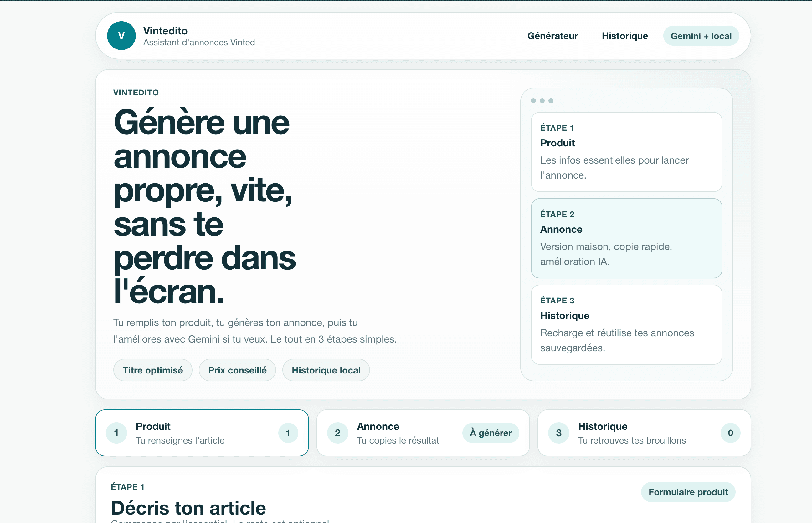Open the ÉTAPE 1 Produit preview card
This screenshot has height=523, width=812.
(x=626, y=152)
